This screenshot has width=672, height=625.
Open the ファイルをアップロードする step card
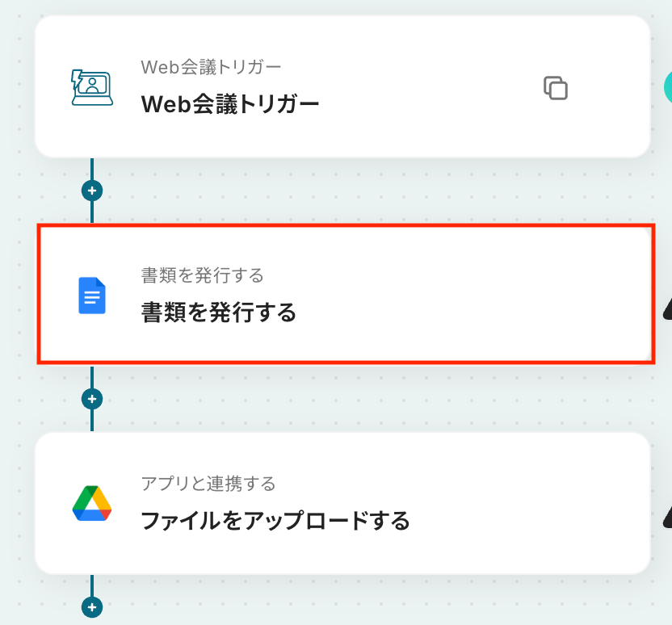tap(342, 503)
